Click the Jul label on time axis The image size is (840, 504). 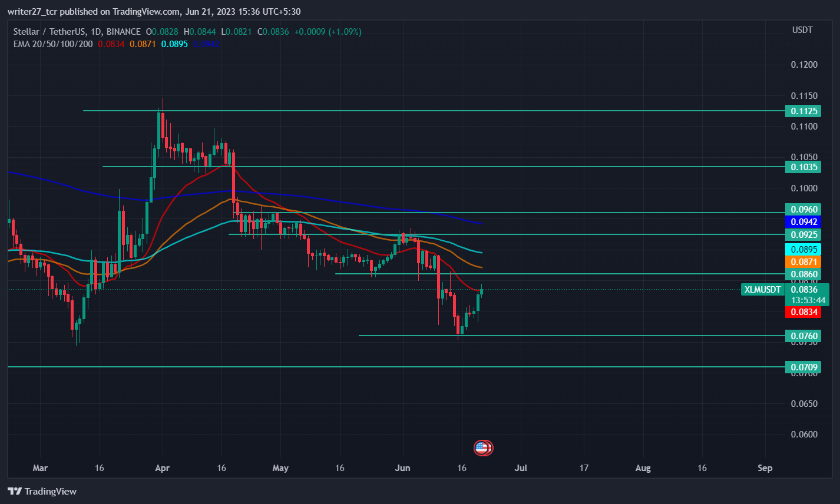521,468
